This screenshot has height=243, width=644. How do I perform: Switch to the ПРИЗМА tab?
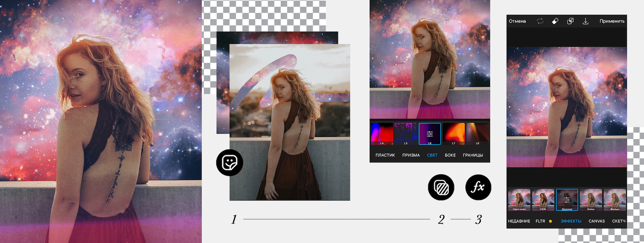pos(411,155)
